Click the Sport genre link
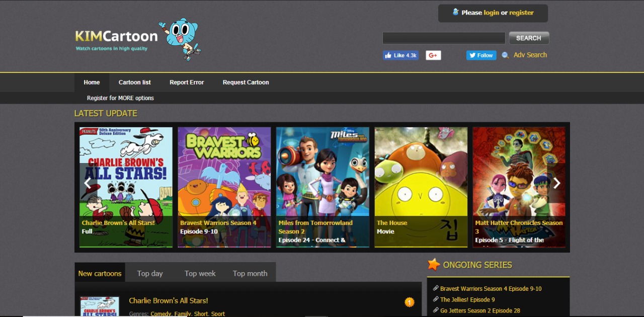Viewport: 644px width, 317px height. pyautogui.click(x=218, y=314)
